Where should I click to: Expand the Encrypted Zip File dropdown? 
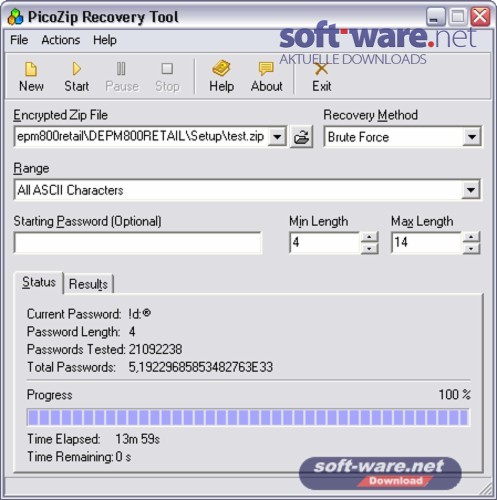(x=277, y=137)
